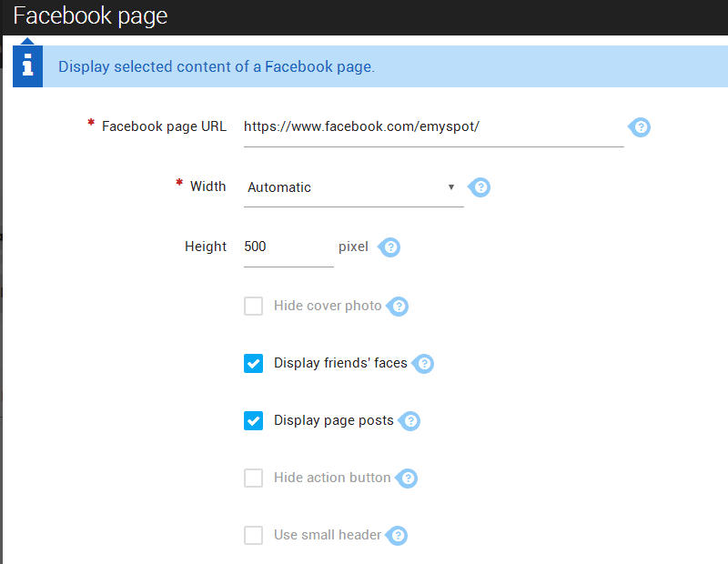Image resolution: width=728 pixels, height=564 pixels.
Task: Click the 'Height' field label
Action: pyautogui.click(x=206, y=247)
